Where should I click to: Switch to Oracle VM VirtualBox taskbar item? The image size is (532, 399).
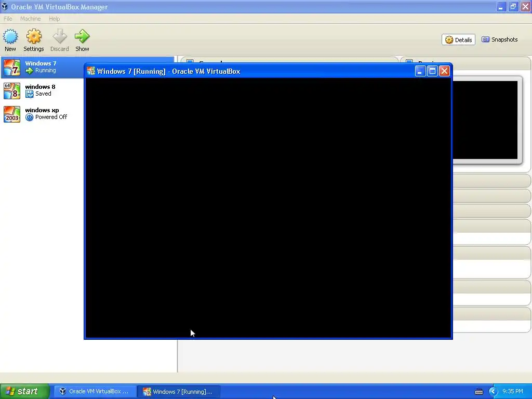(x=95, y=391)
